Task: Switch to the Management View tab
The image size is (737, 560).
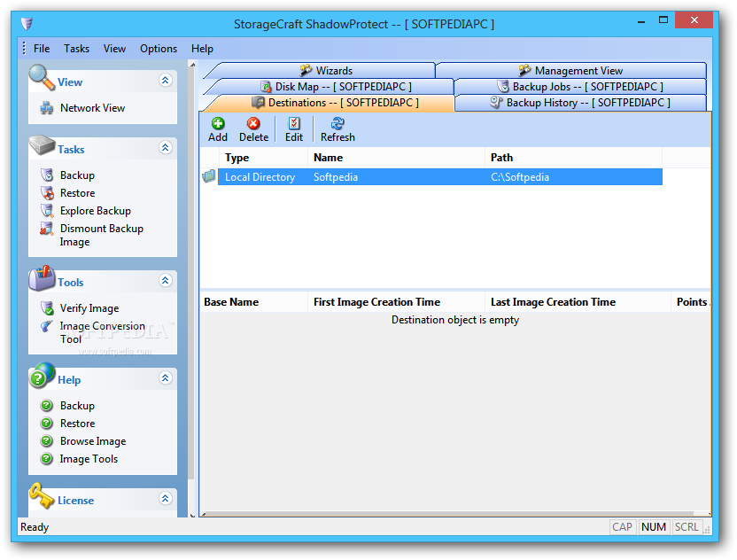Action: (x=570, y=71)
